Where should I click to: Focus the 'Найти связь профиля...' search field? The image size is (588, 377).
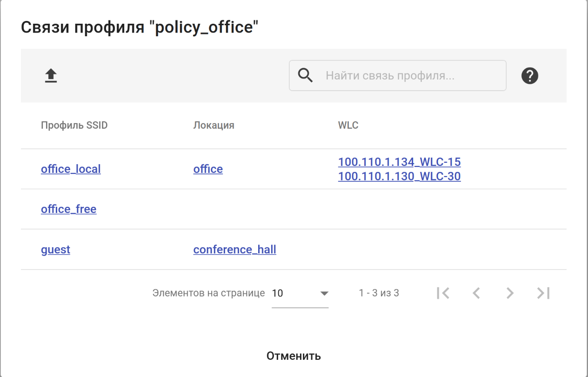409,75
